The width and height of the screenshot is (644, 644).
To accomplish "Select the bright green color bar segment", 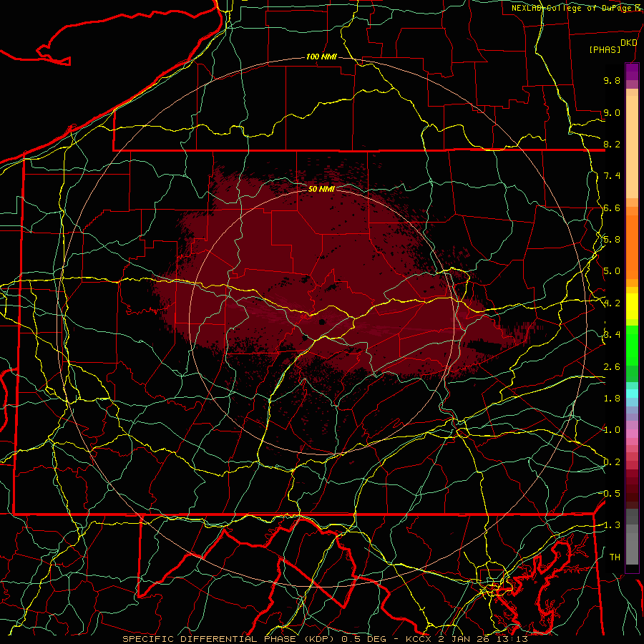I will 632,345.
